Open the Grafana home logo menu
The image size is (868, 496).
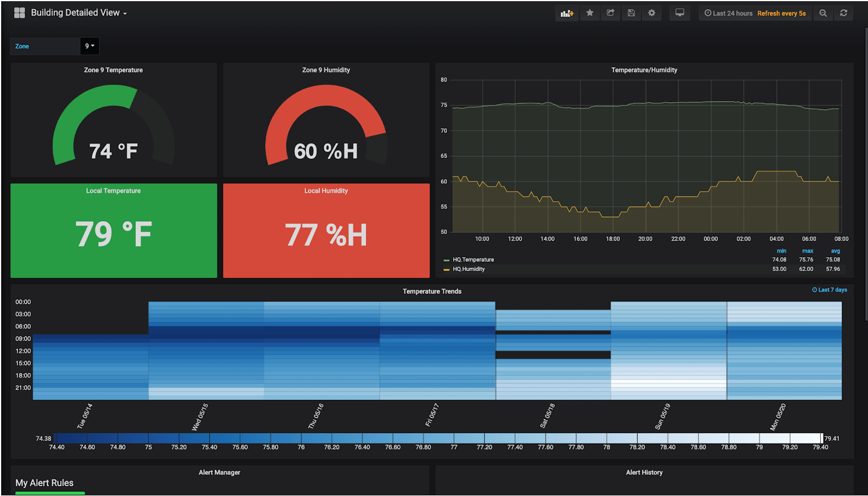click(19, 13)
